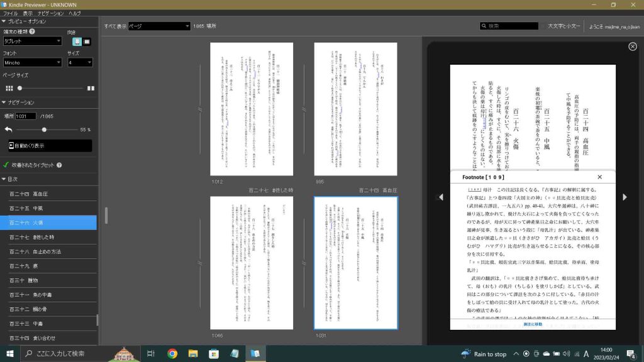Click the welcome username label (ようこそ)
The height and width of the screenshot is (362, 644).
[614, 26]
